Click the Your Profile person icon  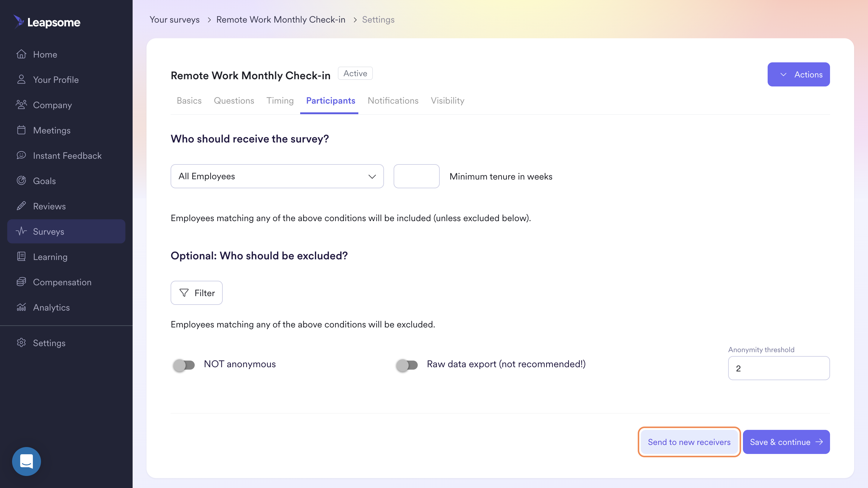(21, 80)
